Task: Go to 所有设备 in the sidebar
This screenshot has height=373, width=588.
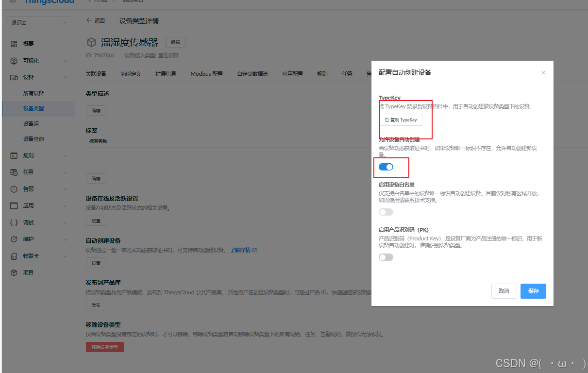Action: pyautogui.click(x=34, y=93)
